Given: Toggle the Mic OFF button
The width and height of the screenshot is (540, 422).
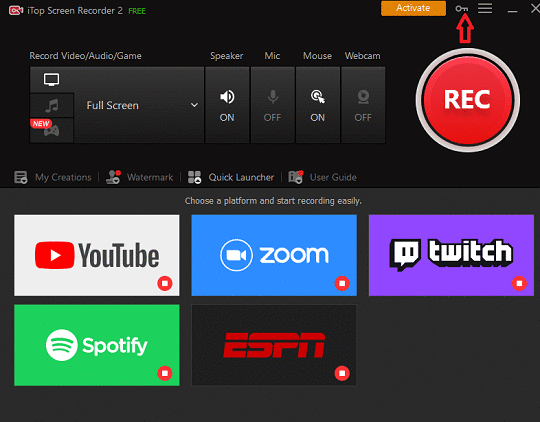Looking at the screenshot, I should [x=273, y=105].
